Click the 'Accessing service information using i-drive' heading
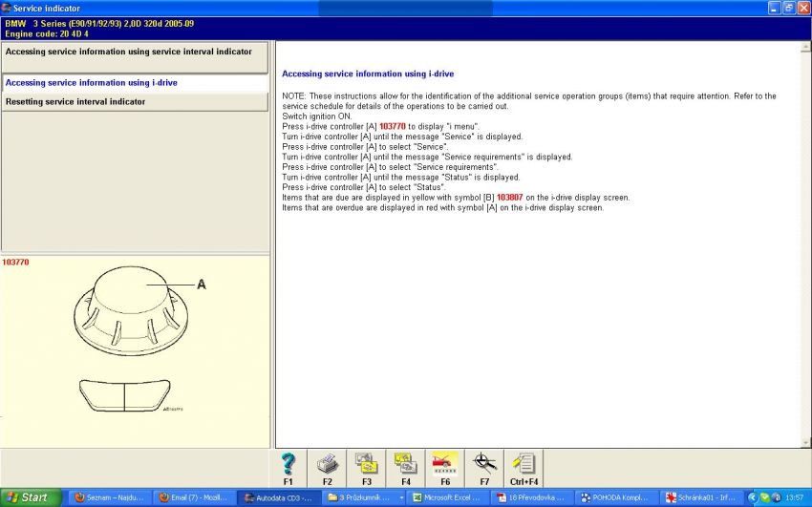The height and width of the screenshot is (507, 812). [x=368, y=74]
